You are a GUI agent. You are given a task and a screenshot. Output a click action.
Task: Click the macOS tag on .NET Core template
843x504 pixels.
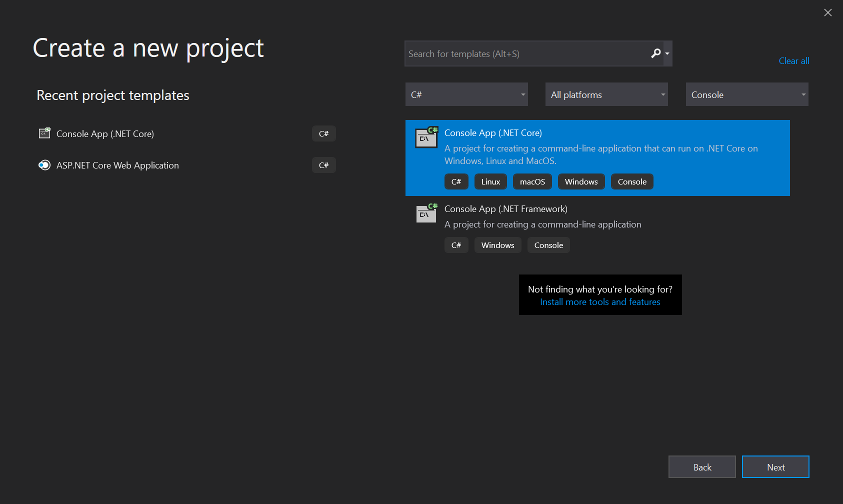pos(532,181)
